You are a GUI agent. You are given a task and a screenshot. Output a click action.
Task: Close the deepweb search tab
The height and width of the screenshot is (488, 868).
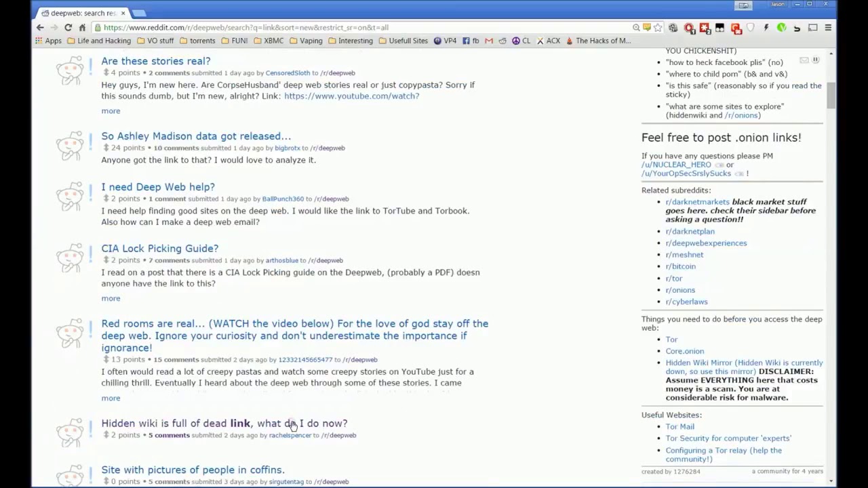click(123, 13)
